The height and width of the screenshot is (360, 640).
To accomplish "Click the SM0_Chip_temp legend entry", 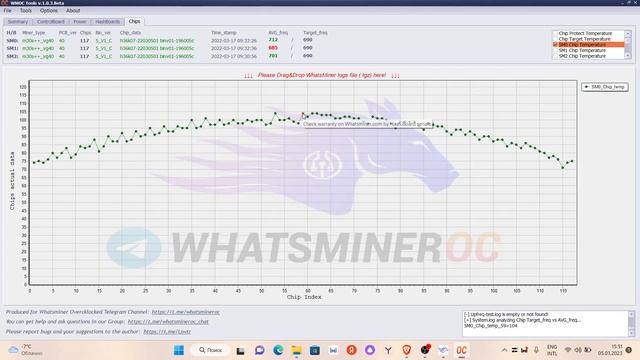I will [x=604, y=87].
